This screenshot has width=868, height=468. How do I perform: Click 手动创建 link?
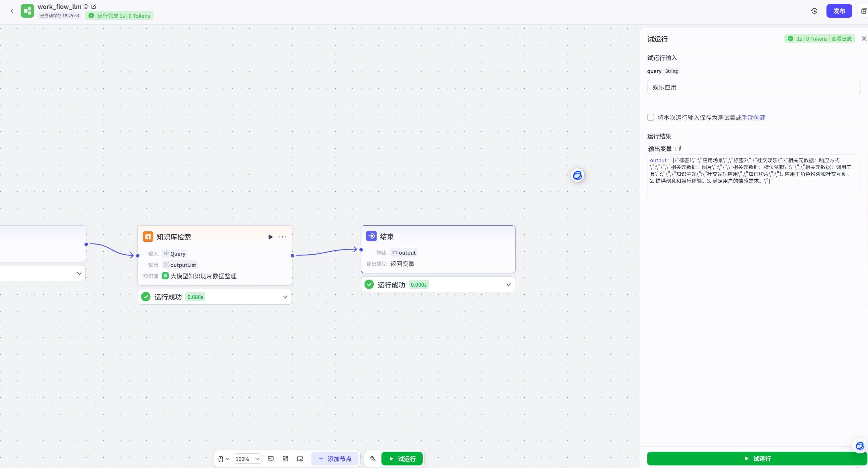pos(753,118)
